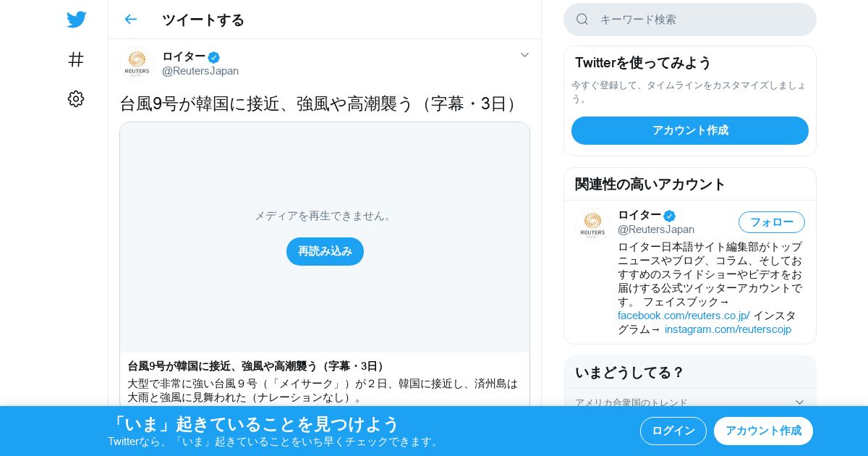The width and height of the screenshot is (868, 456).
Task: Click the banner subtitle Twitterなら、「いま」起きていること
Action: click(275, 442)
